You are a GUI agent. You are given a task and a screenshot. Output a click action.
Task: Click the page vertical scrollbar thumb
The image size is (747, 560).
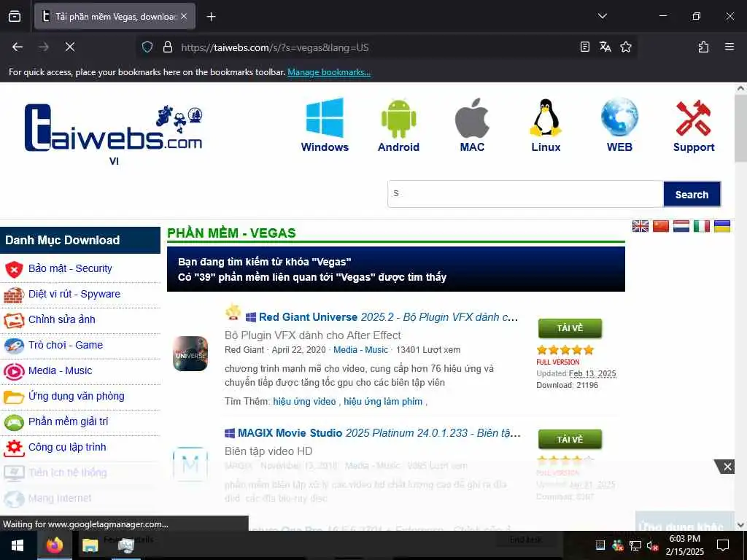[740, 128]
